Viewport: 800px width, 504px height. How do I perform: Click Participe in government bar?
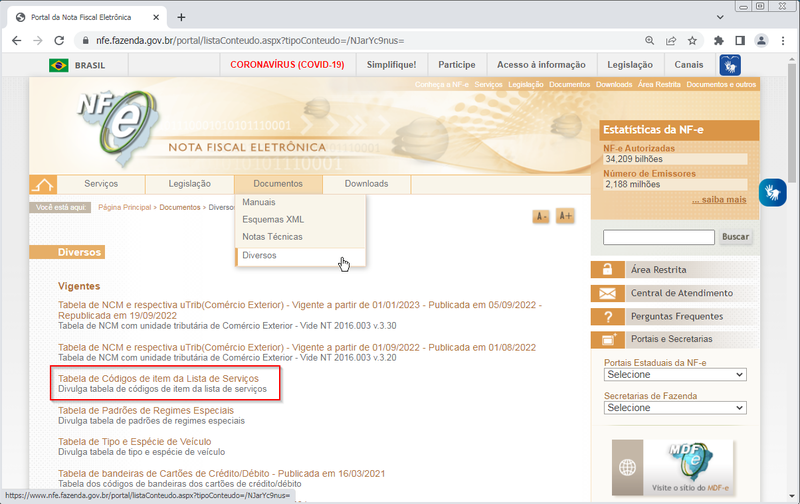point(457,65)
